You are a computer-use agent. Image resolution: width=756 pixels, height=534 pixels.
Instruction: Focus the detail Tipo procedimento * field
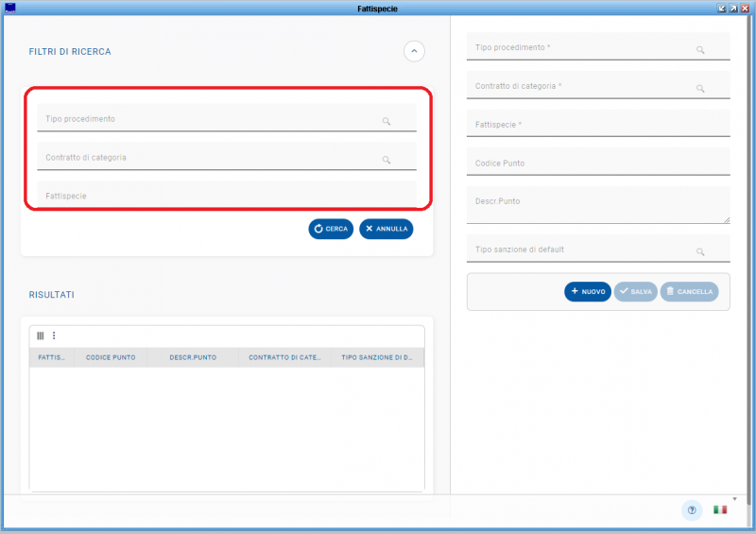pyautogui.click(x=598, y=47)
